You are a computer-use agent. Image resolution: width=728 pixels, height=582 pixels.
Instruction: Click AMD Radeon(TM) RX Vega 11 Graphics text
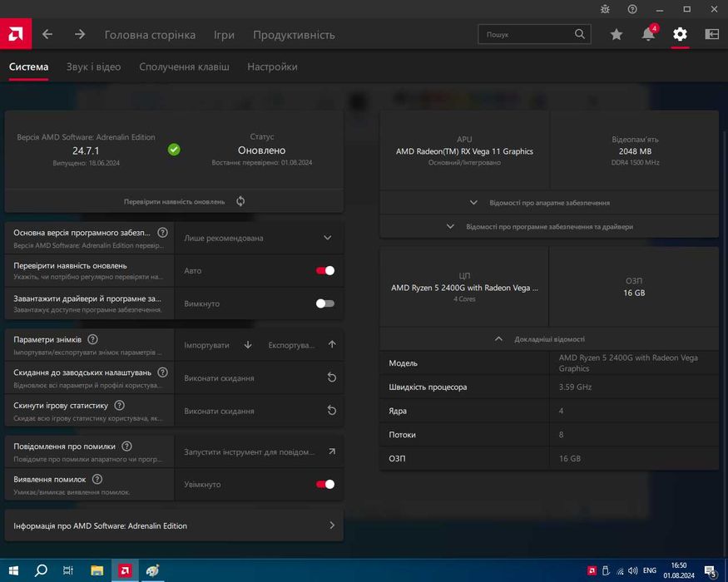click(x=464, y=151)
